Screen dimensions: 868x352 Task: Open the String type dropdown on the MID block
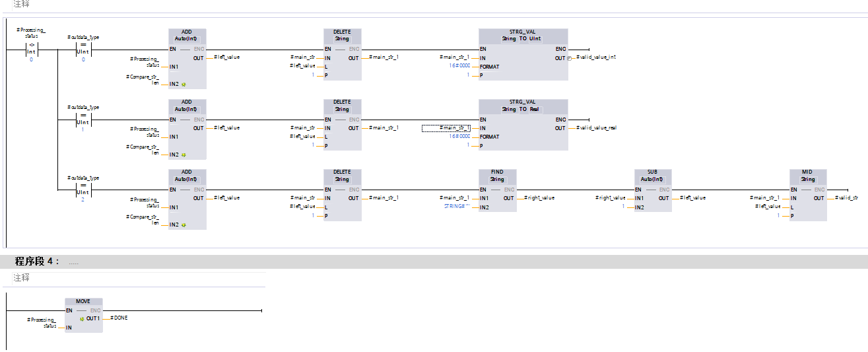(x=808, y=180)
